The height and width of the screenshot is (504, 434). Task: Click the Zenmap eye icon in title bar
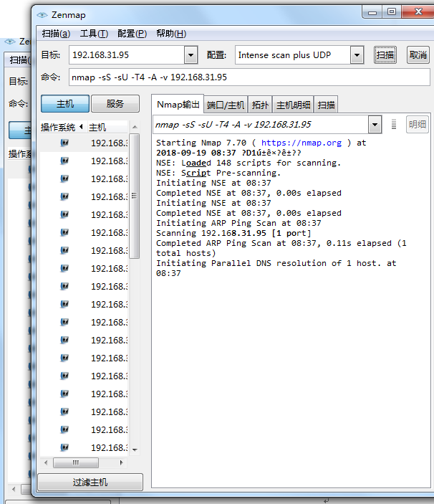pyautogui.click(x=42, y=15)
